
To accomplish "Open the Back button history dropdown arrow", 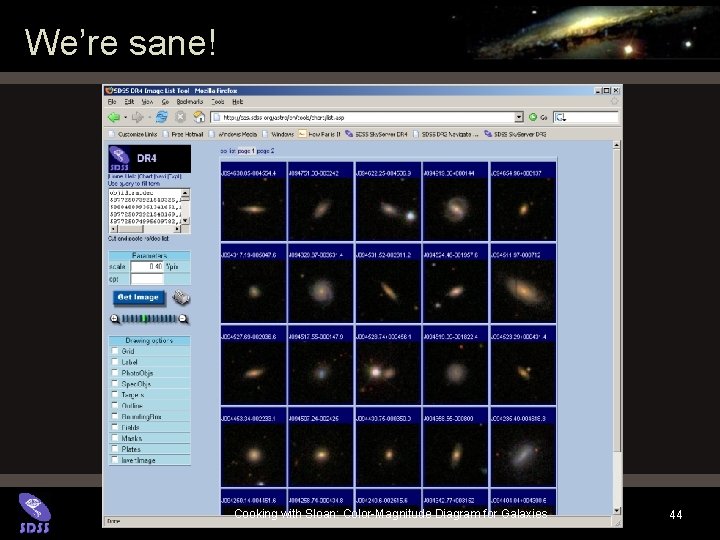I will [x=125, y=118].
